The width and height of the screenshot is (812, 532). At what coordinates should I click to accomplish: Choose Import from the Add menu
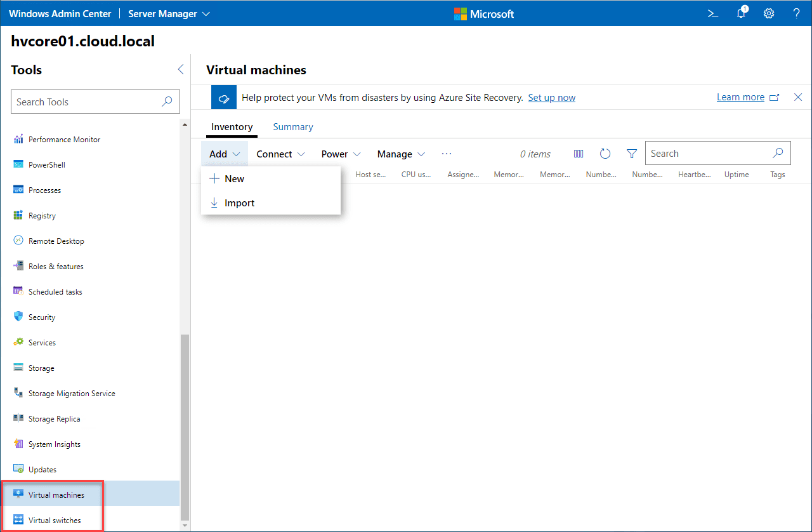pos(271,203)
